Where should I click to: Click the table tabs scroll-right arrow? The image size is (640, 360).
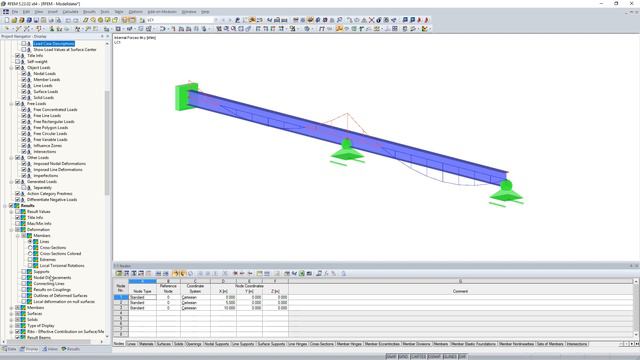tap(631, 344)
